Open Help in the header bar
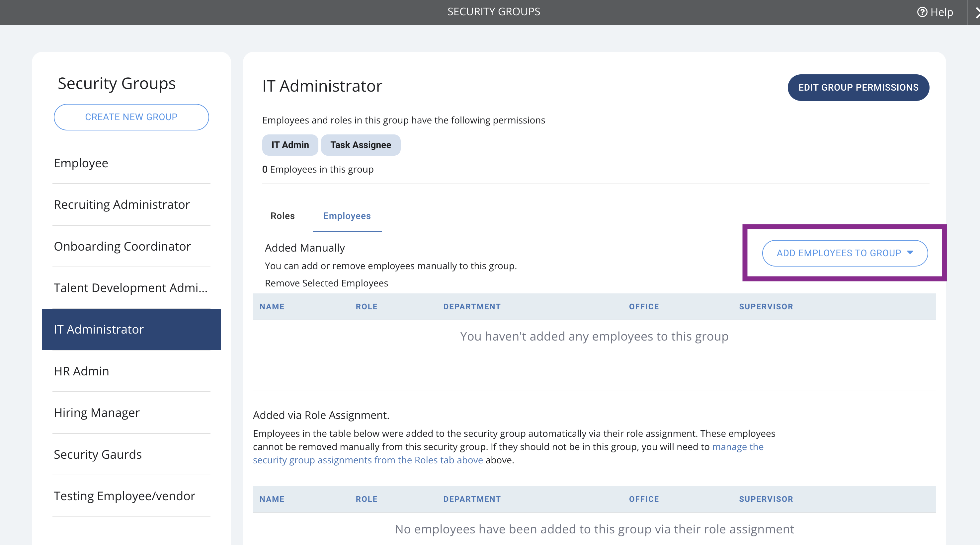This screenshot has width=980, height=545. 935,12
